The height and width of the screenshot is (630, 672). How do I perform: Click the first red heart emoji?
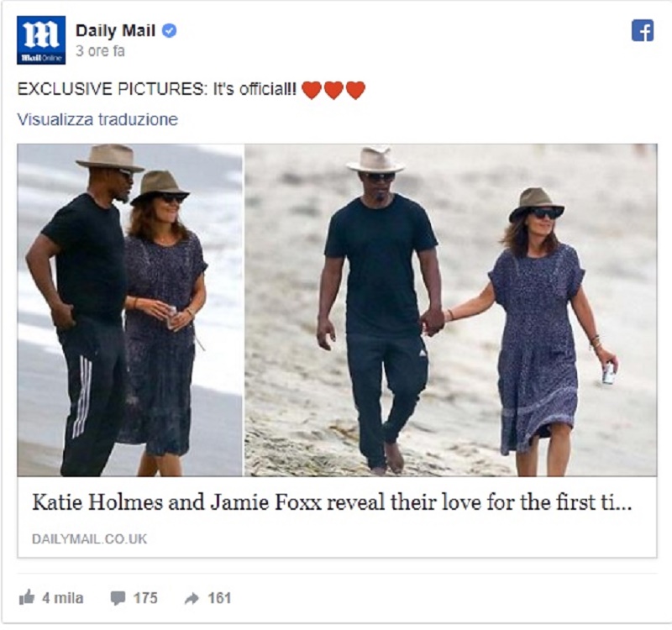pos(312,90)
